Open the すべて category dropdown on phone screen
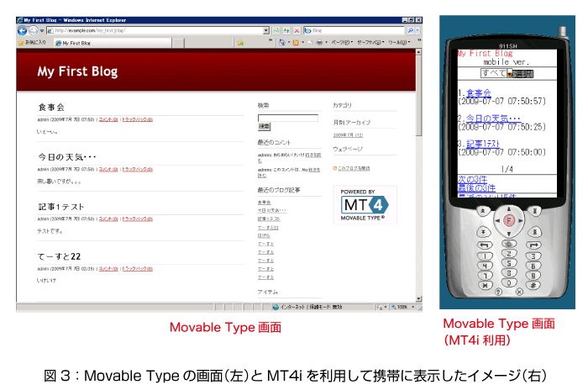Viewport: 588px width, 390px height. pyautogui.click(x=496, y=73)
